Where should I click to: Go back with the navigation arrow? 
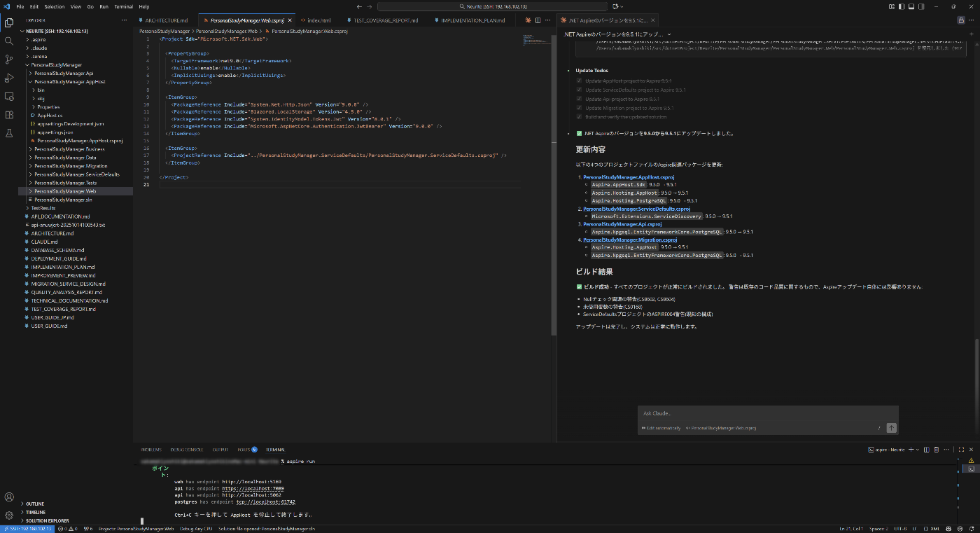[x=359, y=6]
